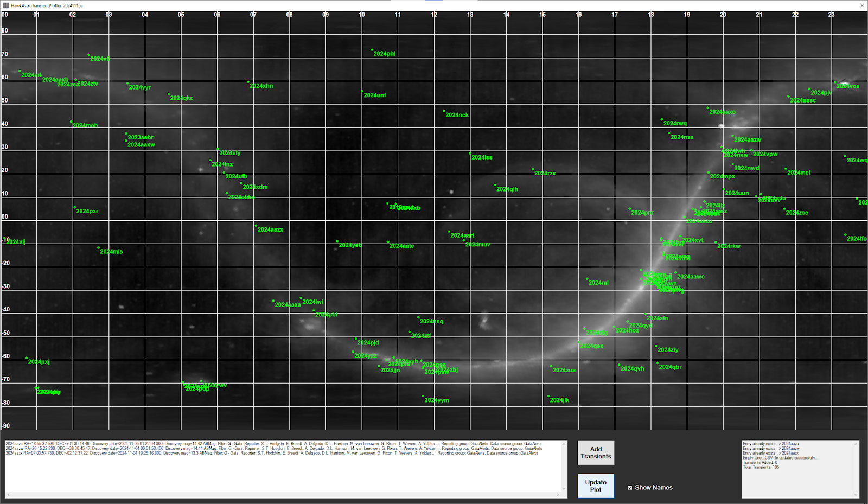868x504 pixels.
Task: Click the 2024unf transient label
Action: [375, 95]
